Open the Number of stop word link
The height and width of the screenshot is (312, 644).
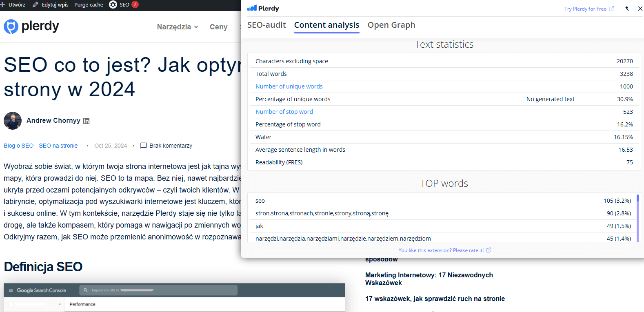[284, 112]
